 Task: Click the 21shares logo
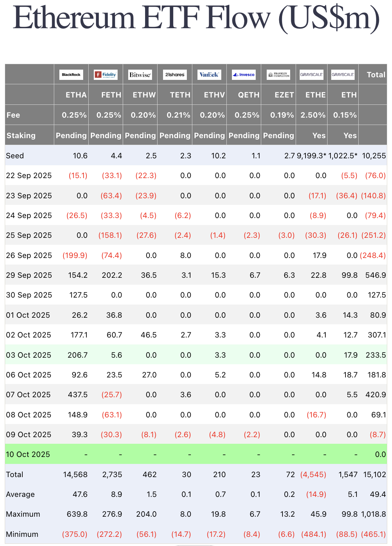click(x=175, y=75)
